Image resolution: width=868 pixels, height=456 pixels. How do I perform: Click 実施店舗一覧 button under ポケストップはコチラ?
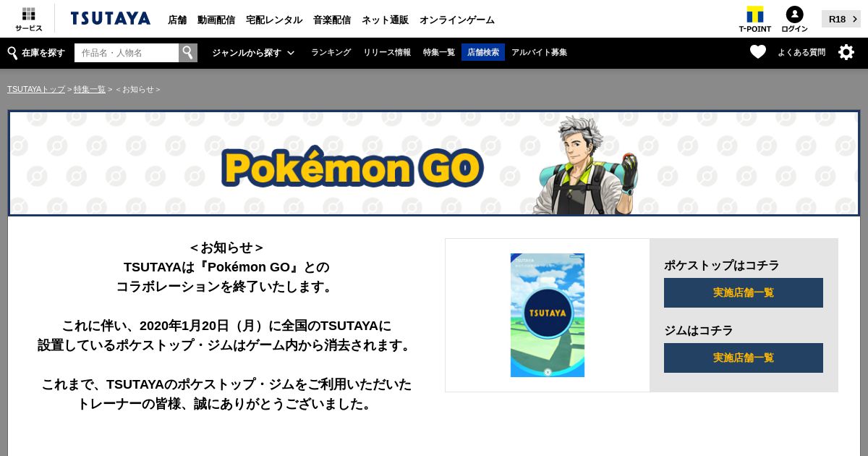(744, 292)
